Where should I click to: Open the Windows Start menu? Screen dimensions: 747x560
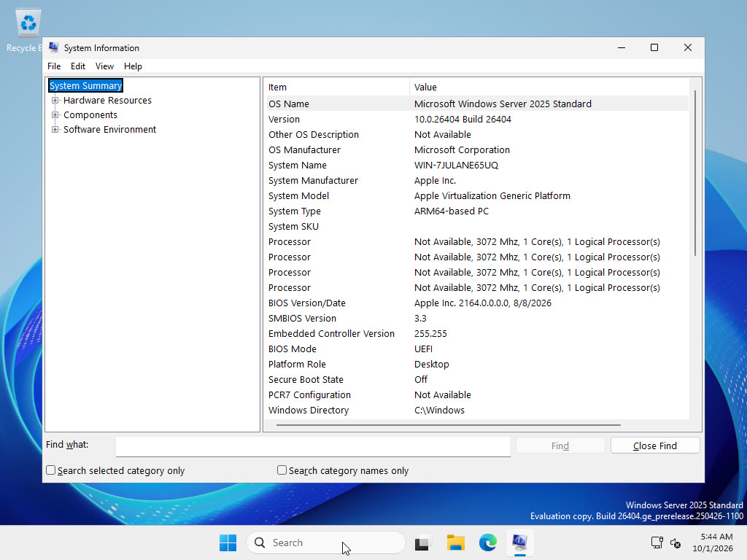(228, 542)
